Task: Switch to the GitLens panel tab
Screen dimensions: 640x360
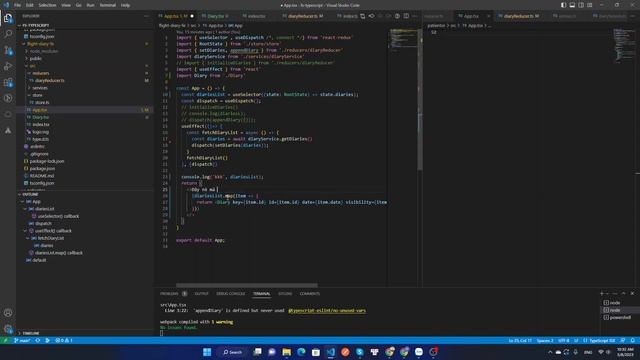Action: [285, 293]
